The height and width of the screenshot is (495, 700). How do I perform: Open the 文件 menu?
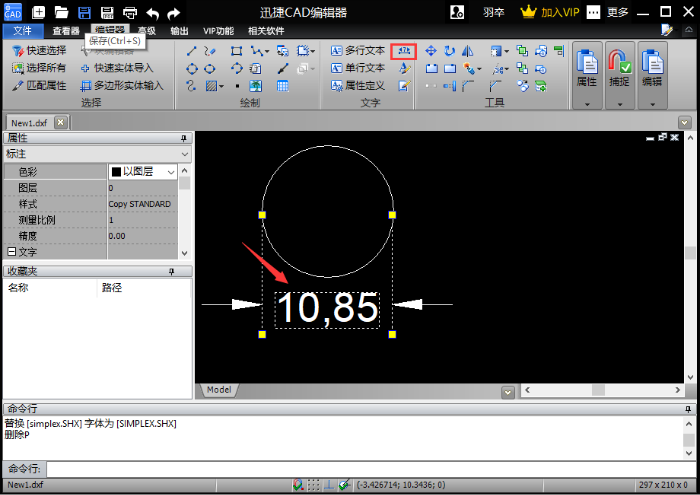(23, 31)
